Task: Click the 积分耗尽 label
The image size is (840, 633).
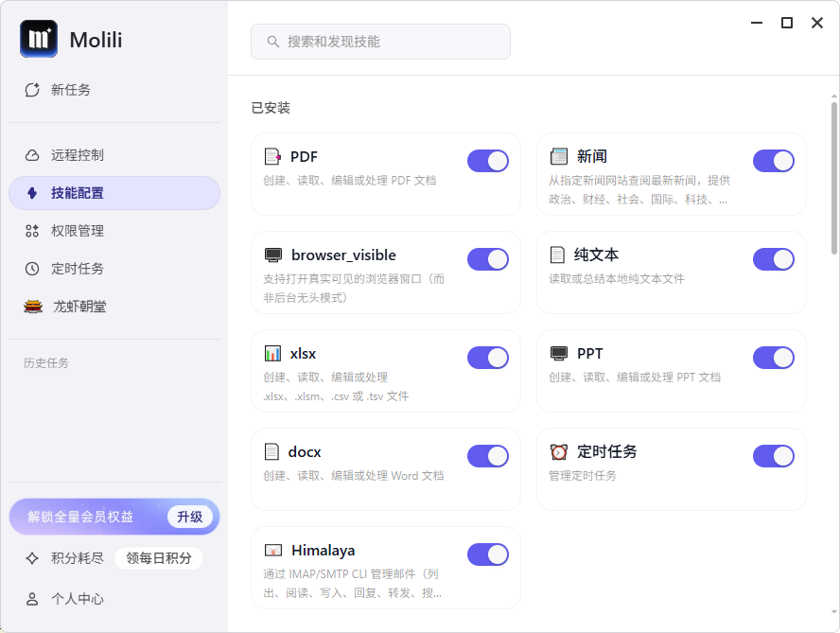Action: (78, 558)
